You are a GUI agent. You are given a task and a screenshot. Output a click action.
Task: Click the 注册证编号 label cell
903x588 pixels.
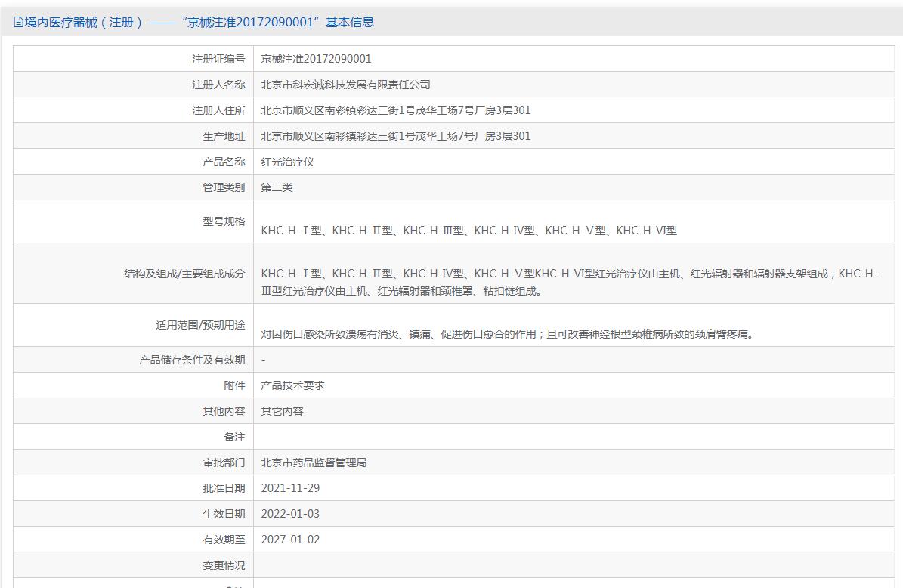tap(218, 59)
